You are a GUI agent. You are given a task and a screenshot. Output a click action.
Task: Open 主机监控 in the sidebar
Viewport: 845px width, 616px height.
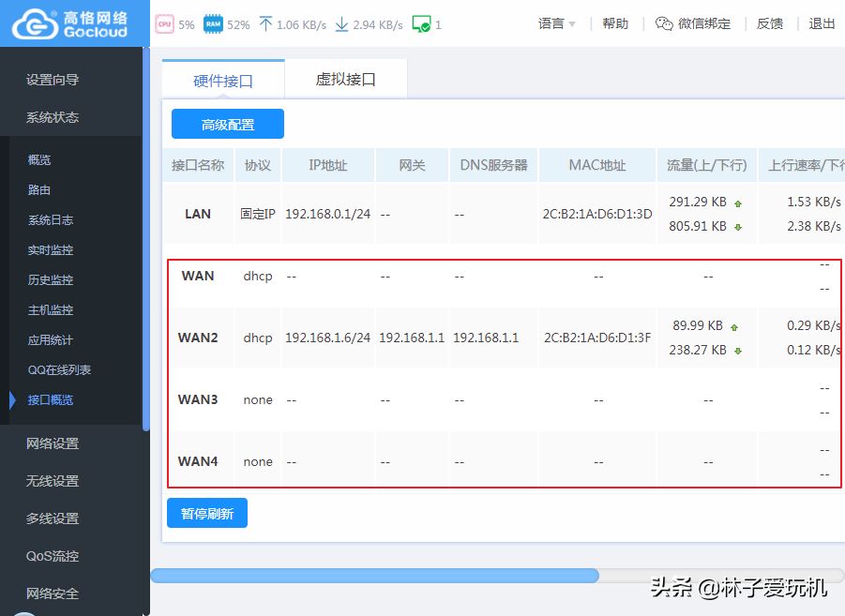pos(51,310)
